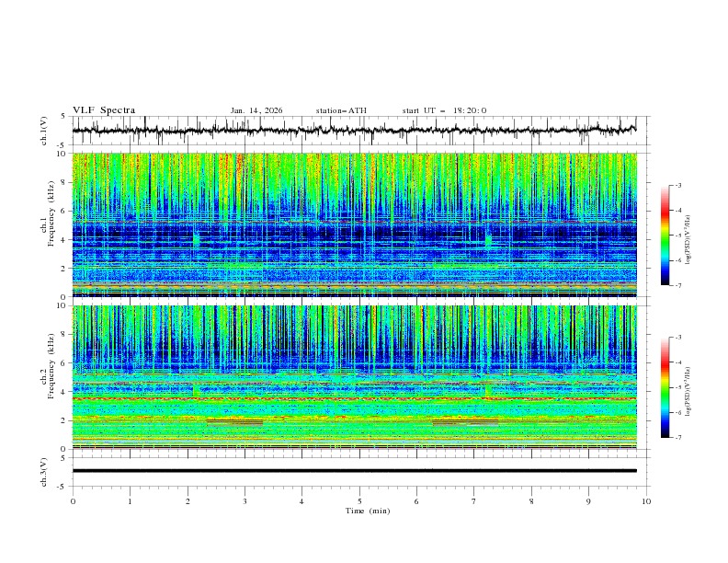Click the ch.1 "Frequency (kHz)" axis label
Viewport: 728px width, 563px height.
tap(51, 213)
